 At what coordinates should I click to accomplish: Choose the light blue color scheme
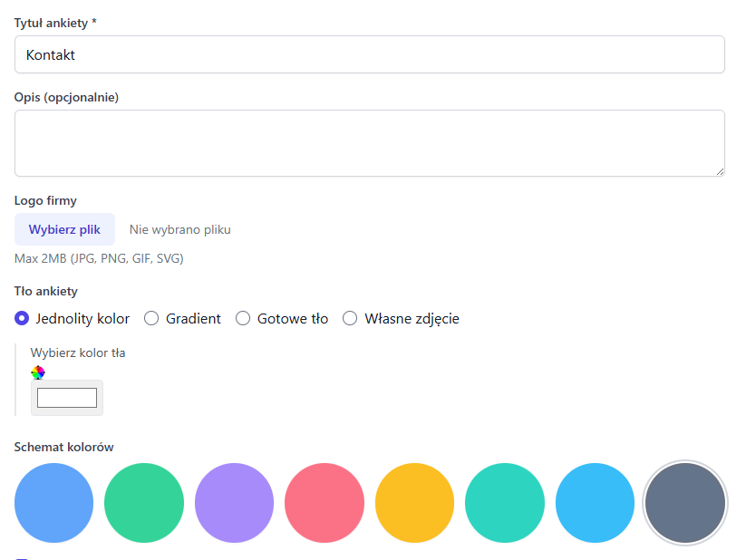[595, 503]
